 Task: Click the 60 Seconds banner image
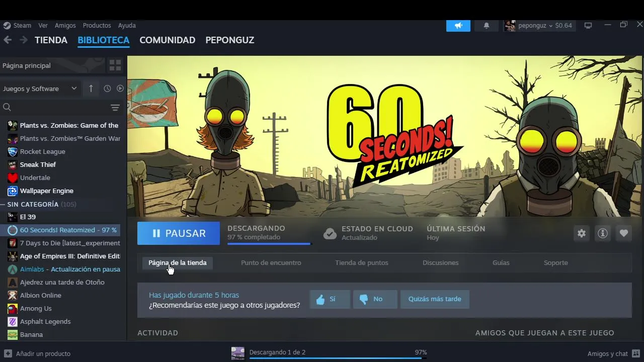(385, 136)
